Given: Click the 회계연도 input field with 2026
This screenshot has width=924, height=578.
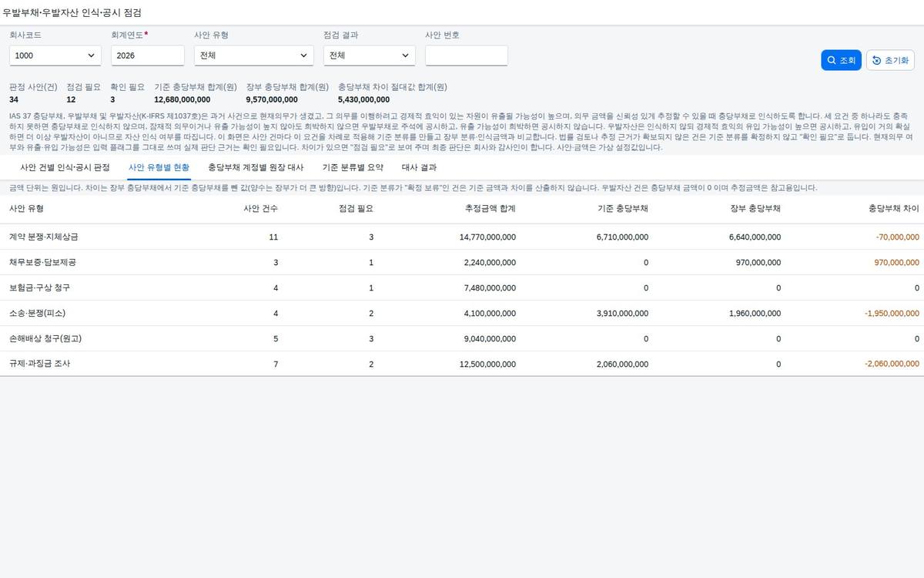Looking at the screenshot, I should pos(148,55).
